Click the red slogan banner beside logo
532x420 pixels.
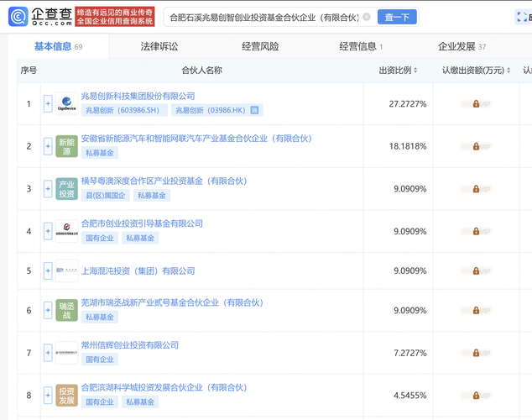pyautogui.click(x=115, y=17)
